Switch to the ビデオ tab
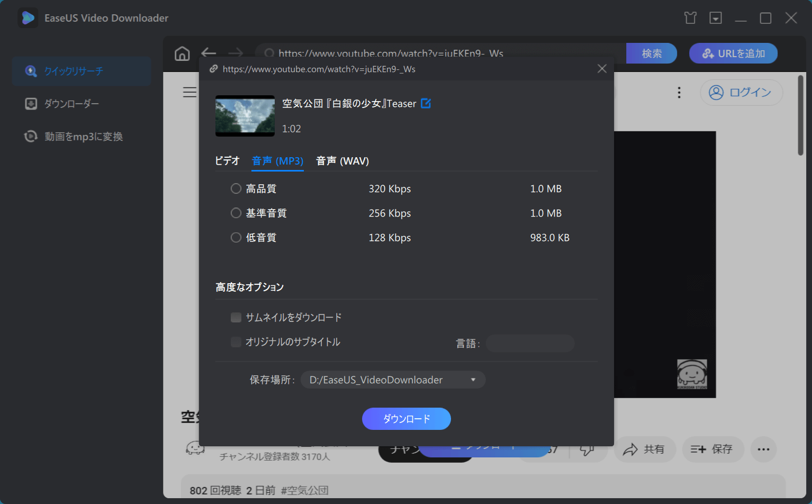812x504 pixels. click(228, 161)
